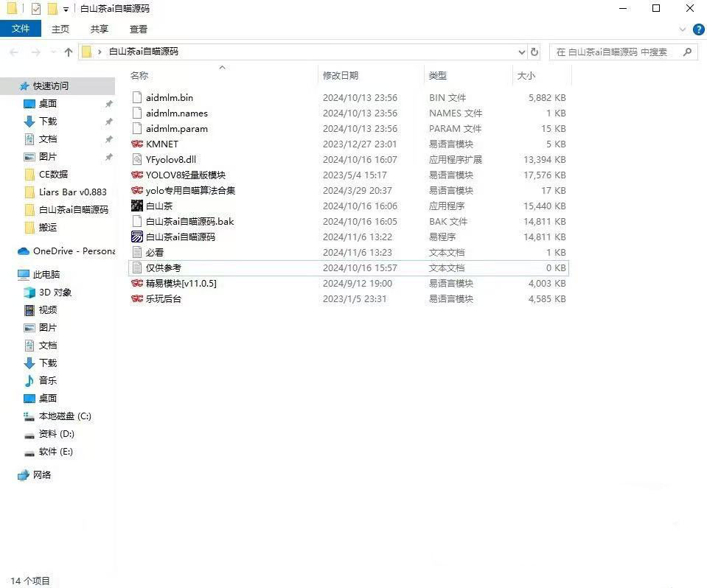Open address bar history dropdown
The height and width of the screenshot is (588, 707).
[522, 52]
